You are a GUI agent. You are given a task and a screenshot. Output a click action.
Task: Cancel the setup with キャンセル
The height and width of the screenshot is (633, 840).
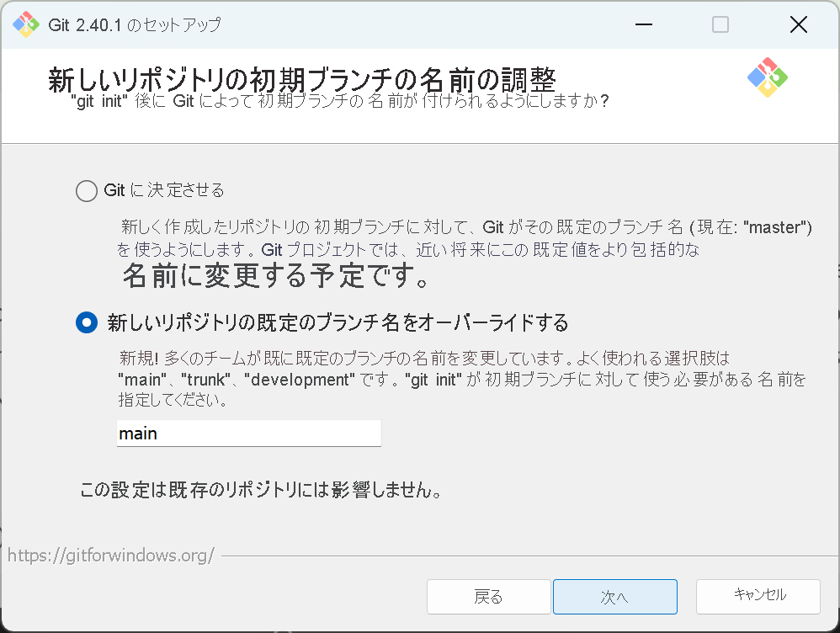757,596
